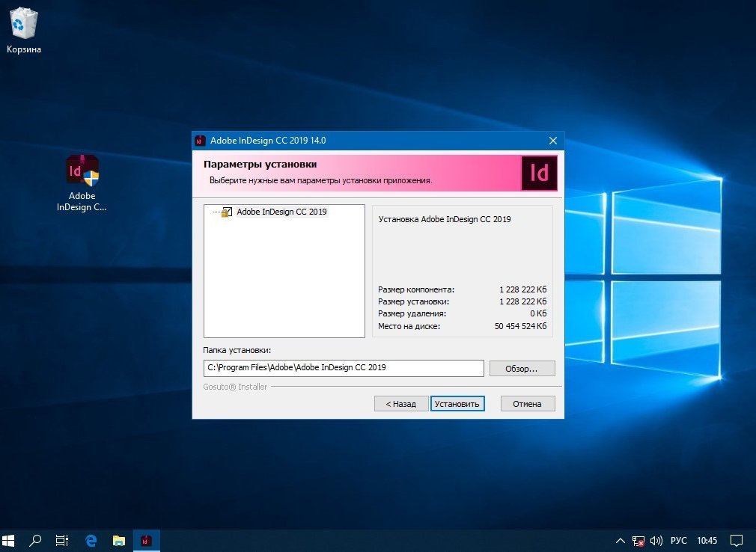This screenshot has width=756, height=552.
Task: Open the volume speaker tray icon
Action: point(656,541)
